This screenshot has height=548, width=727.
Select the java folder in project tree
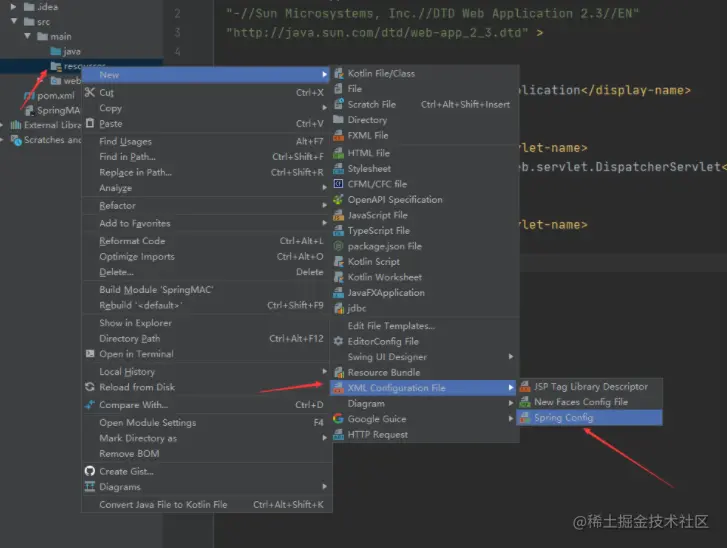[x=66, y=51]
